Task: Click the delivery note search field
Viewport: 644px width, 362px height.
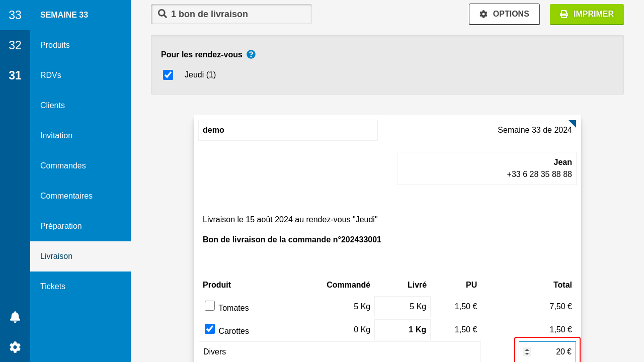Action: pos(236,14)
